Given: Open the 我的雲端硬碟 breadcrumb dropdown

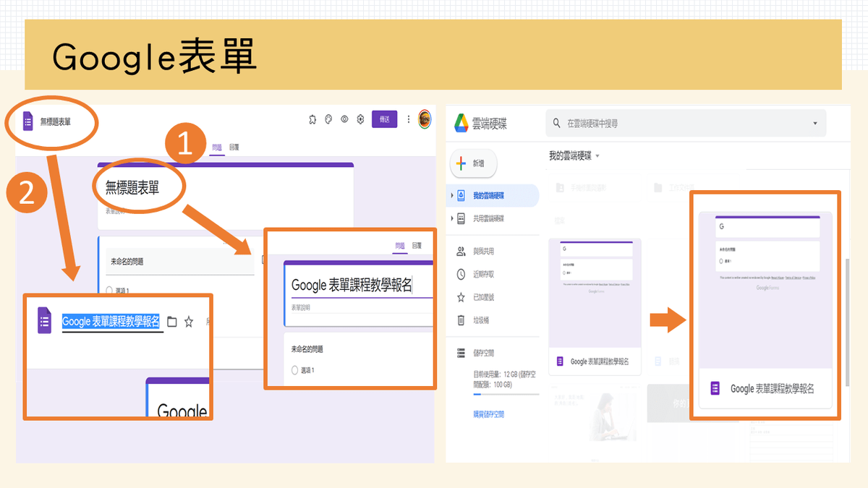Looking at the screenshot, I should pyautogui.click(x=597, y=156).
